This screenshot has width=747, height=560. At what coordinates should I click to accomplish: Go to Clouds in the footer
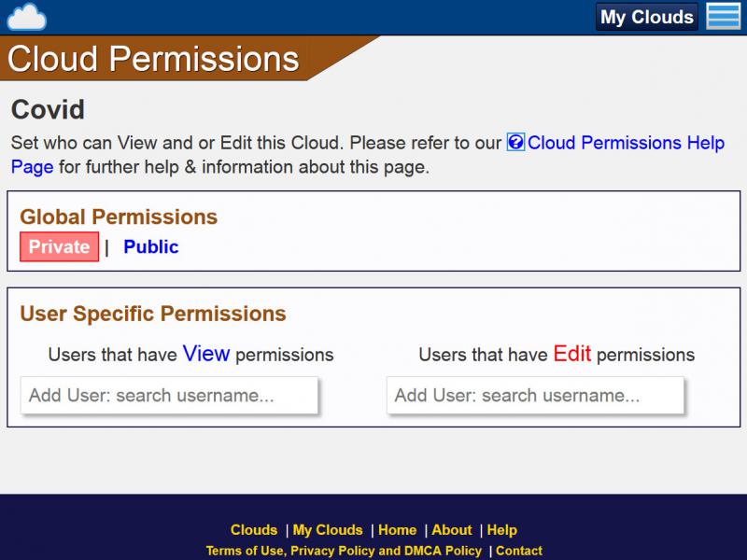click(254, 530)
